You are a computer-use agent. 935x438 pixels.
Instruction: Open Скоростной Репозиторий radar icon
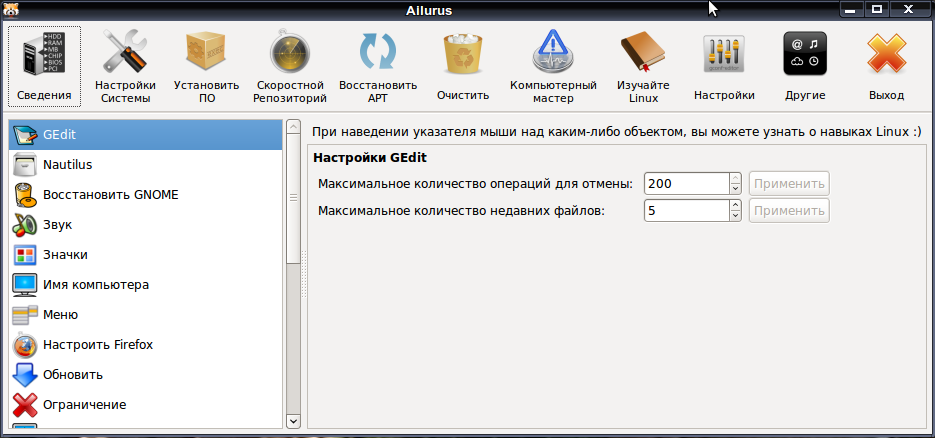[290, 53]
